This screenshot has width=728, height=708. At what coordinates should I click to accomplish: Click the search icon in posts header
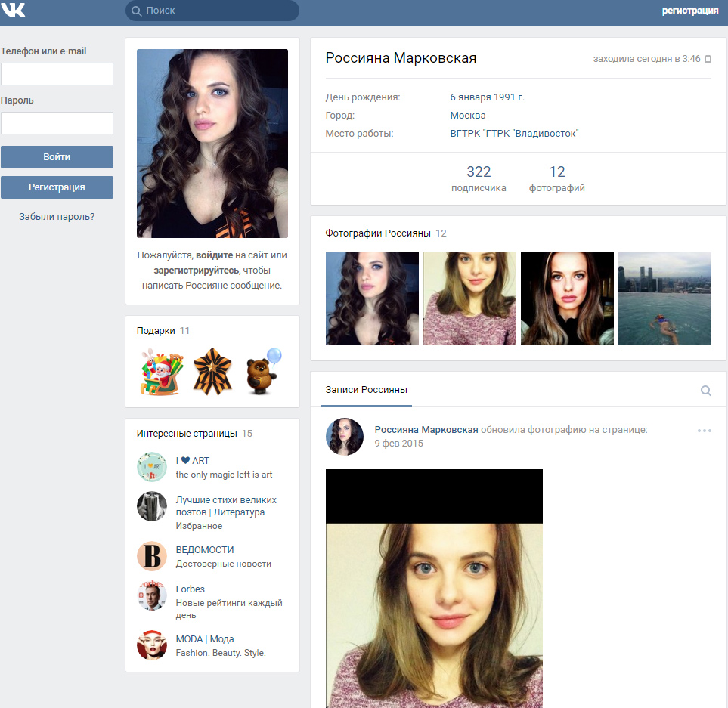[706, 391]
